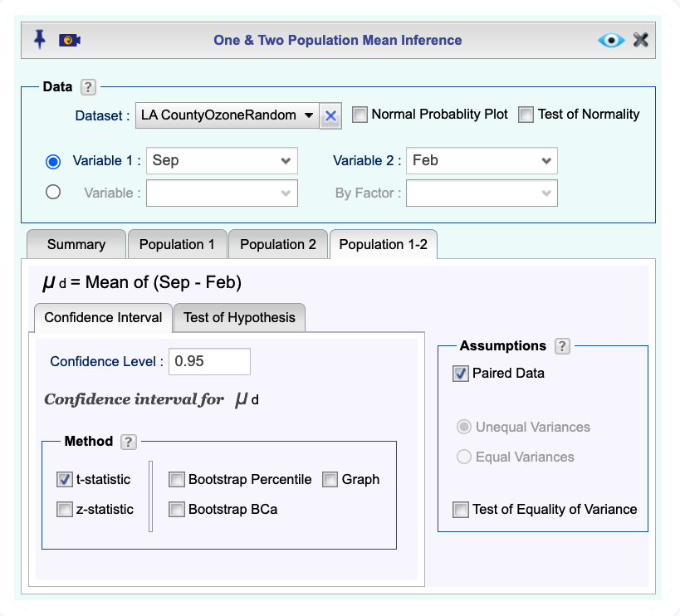Open the Assumptions help question icon
Screen dimensions: 680x616
562,346
